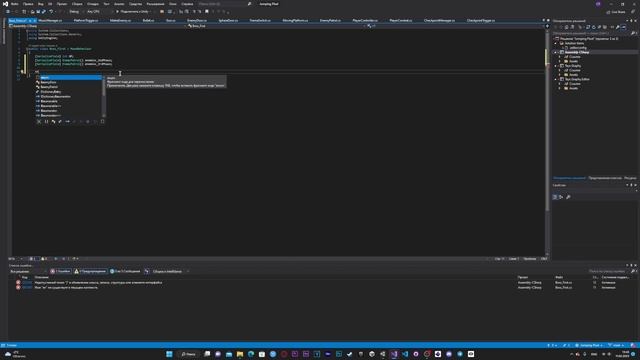Open the Проект menu
This screenshot has width=640, height=360.
point(62,4)
